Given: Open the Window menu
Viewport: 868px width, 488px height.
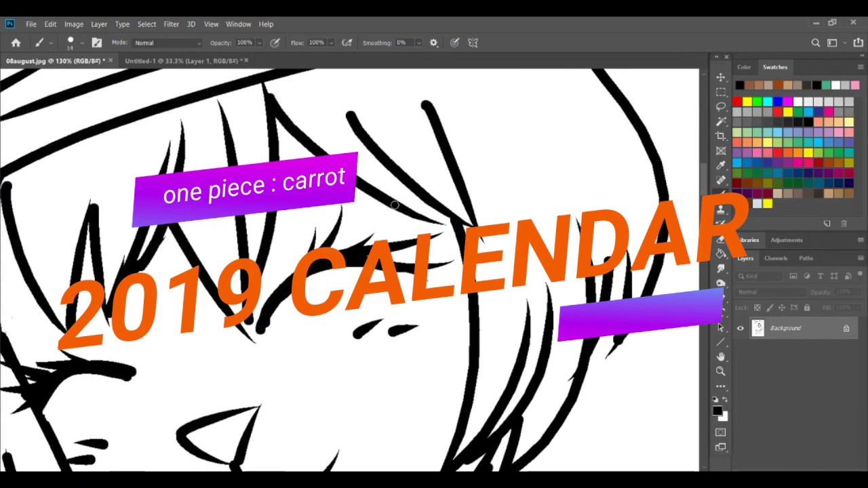Looking at the screenshot, I should 238,24.
